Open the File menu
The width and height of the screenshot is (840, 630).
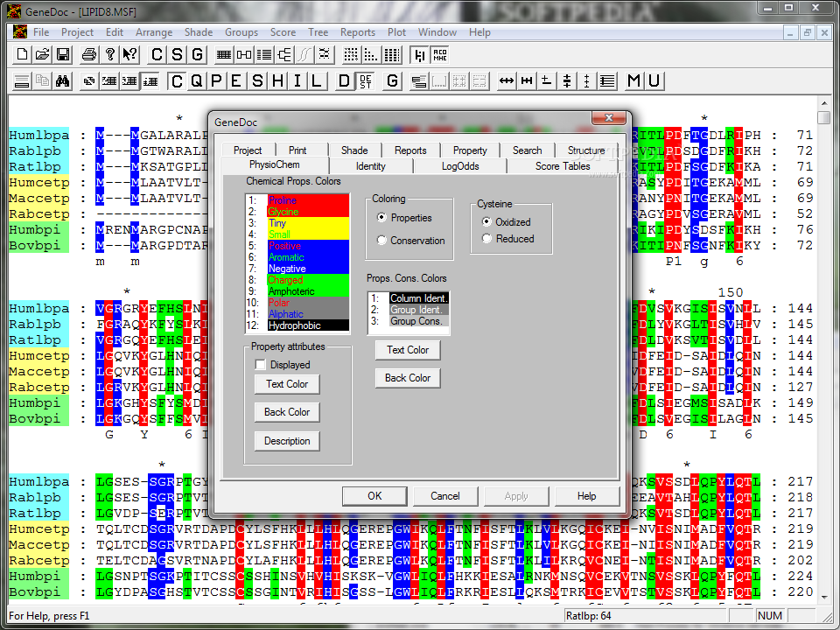point(41,32)
